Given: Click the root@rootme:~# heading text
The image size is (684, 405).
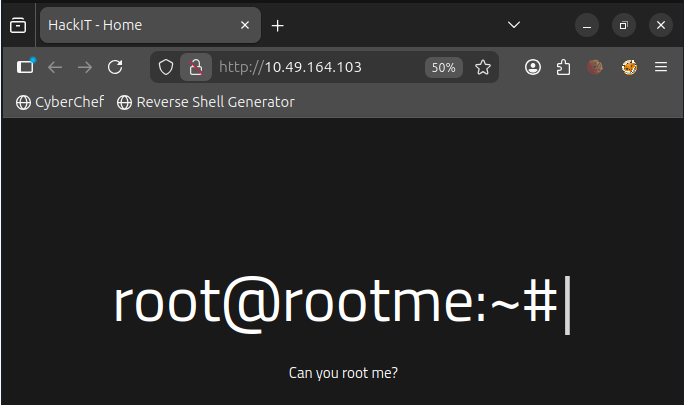Looking at the screenshot, I should (x=336, y=303).
